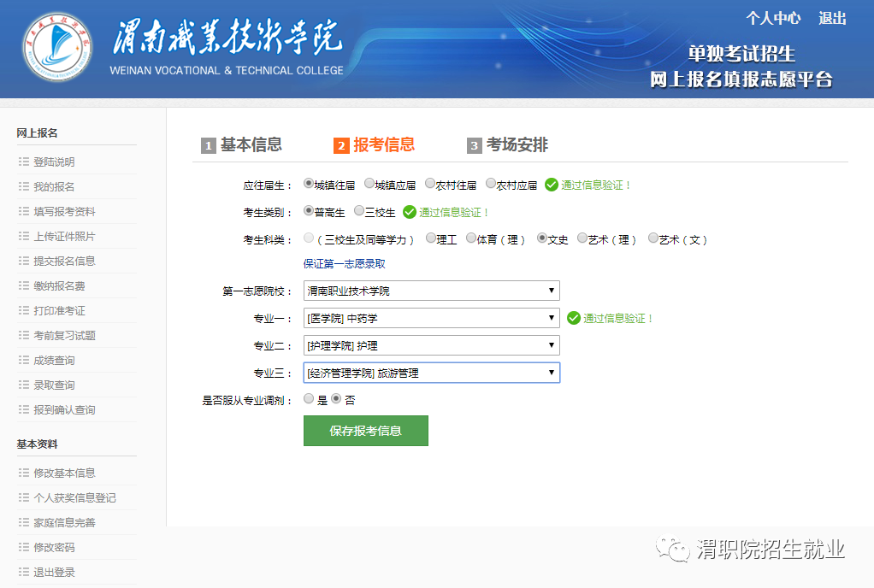Select the 城镇往届 radio button

click(308, 183)
